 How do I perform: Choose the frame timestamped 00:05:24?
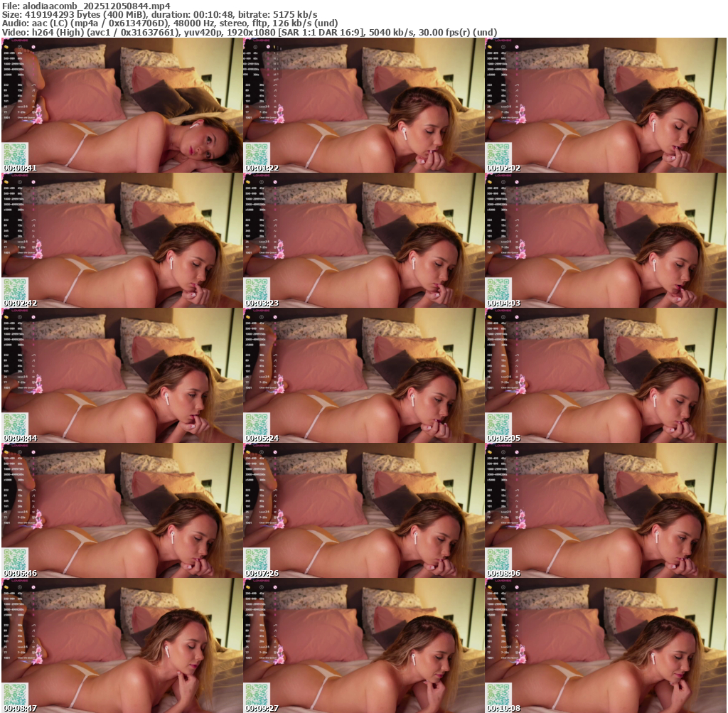[363, 375]
